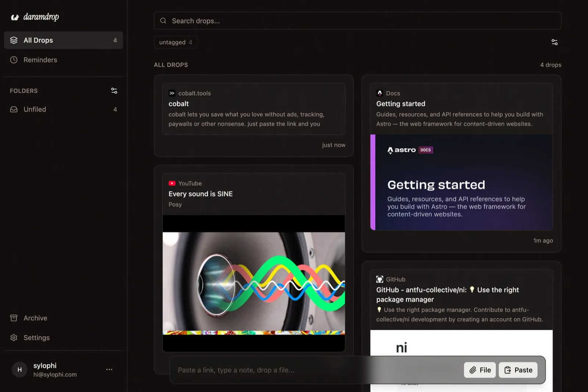Open the cobalt drop title
This screenshot has height=392, width=588.
click(179, 104)
